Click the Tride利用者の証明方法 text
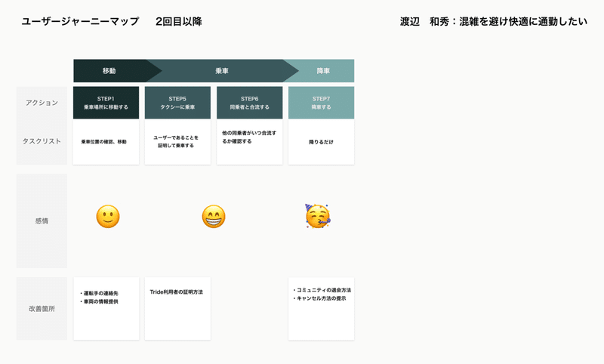 click(177, 292)
